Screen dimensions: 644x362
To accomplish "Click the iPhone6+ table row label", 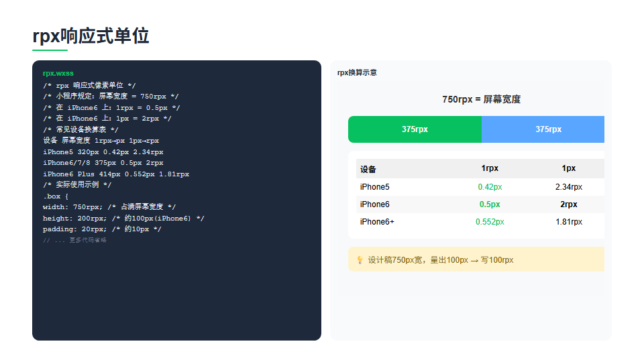I will tap(377, 222).
